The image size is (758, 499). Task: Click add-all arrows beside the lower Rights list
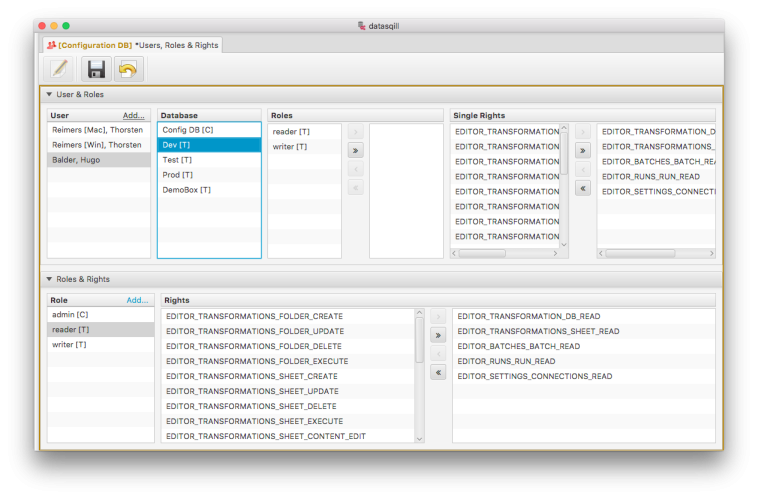pos(437,335)
